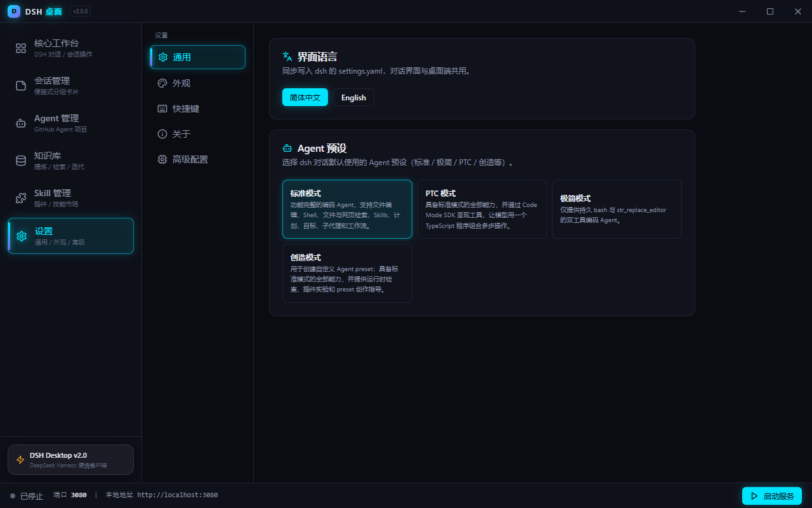Choose the PTC 模式 agent preset
The height and width of the screenshot is (508, 812).
point(482,209)
